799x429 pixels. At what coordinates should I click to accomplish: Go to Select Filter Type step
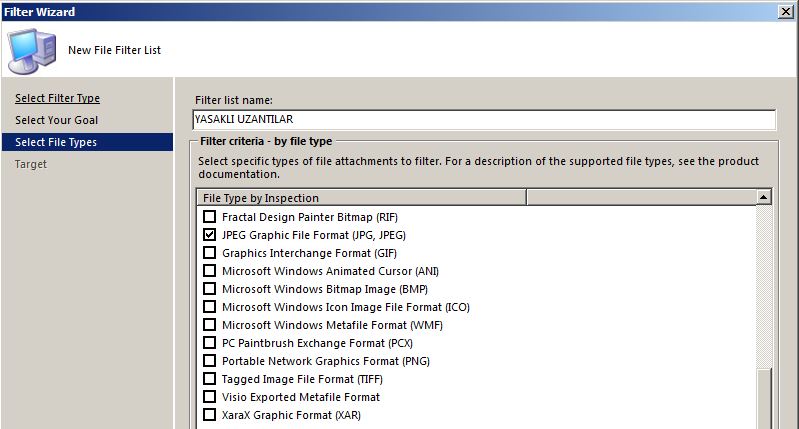coord(57,98)
